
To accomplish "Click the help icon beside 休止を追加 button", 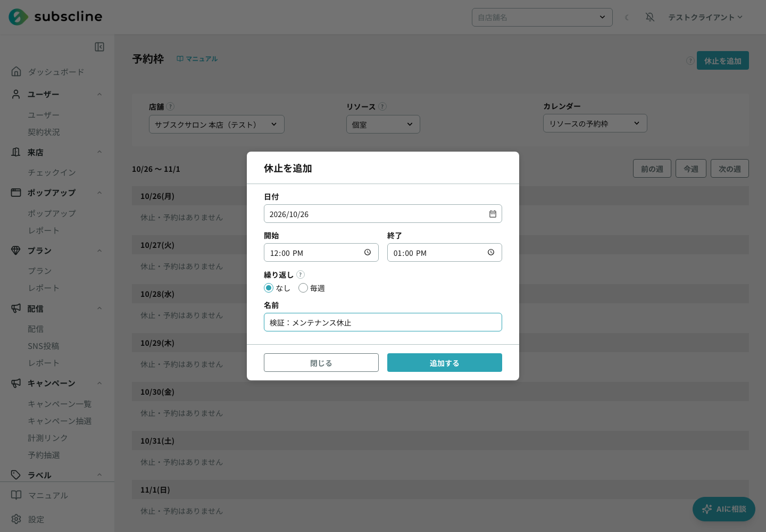I will [x=690, y=61].
